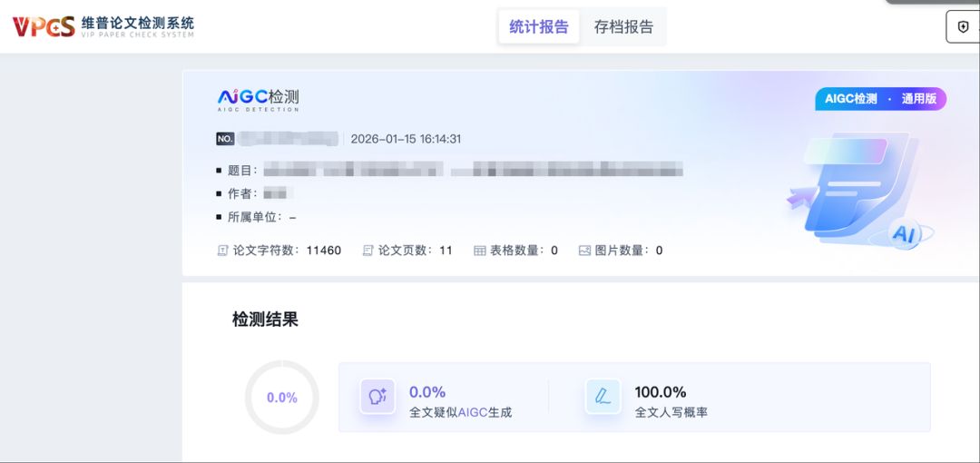Click the 表格数量 table icon
The width and height of the screenshot is (980, 463).
(480, 251)
